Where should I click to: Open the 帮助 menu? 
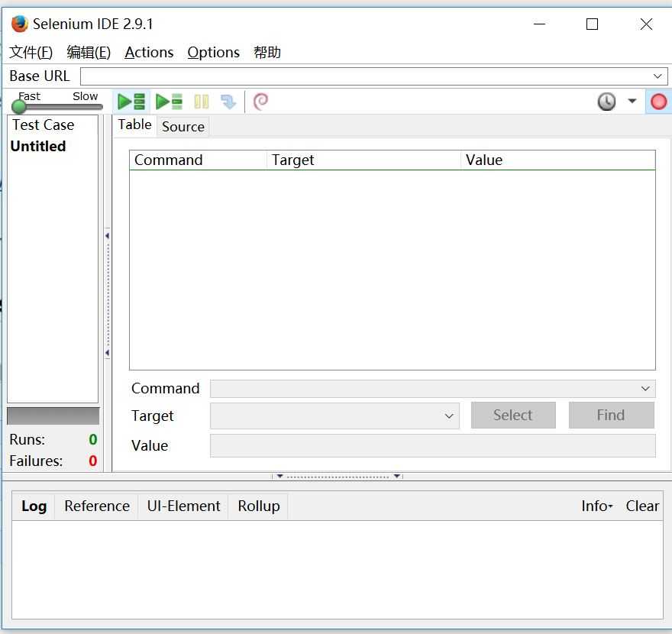tap(267, 52)
